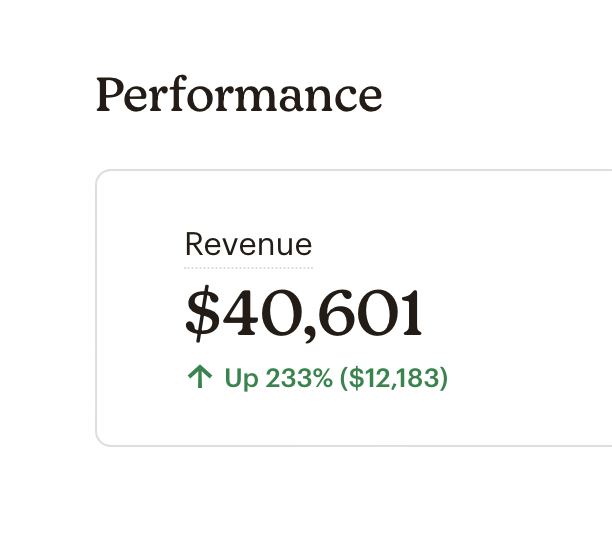The image size is (612, 540).
Task: Click the word "Up" beside the arrow
Action: tap(241, 378)
